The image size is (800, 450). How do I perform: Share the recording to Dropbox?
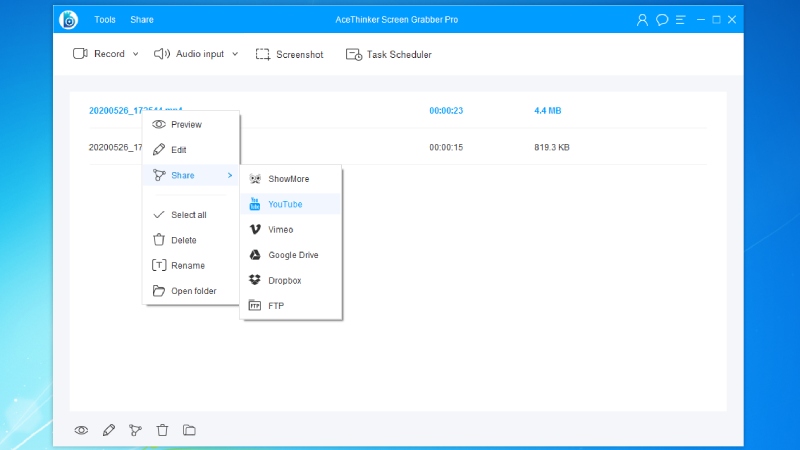click(290, 280)
